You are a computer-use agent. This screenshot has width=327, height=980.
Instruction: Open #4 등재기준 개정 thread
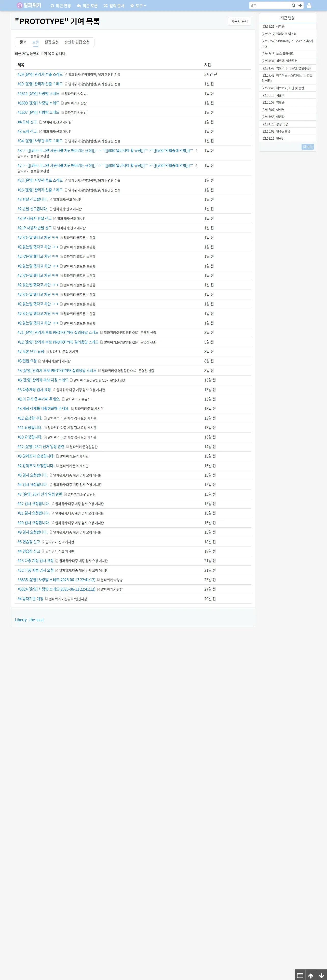click(31, 599)
